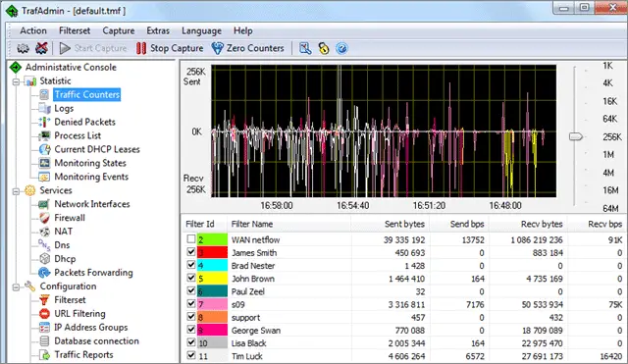Collapse the Services tree node
628x364 pixels.
point(16,191)
